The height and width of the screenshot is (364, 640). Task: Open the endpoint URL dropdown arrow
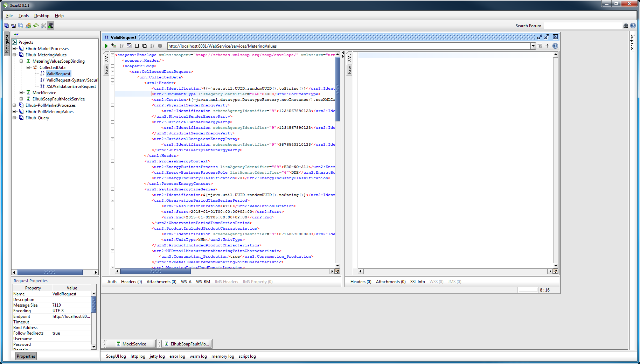533,46
